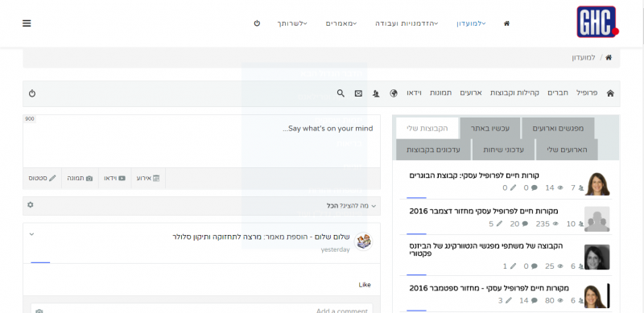The width and height of the screenshot is (644, 313).
Task: Switch to הקבוצות שלי tab
Action: (x=427, y=128)
